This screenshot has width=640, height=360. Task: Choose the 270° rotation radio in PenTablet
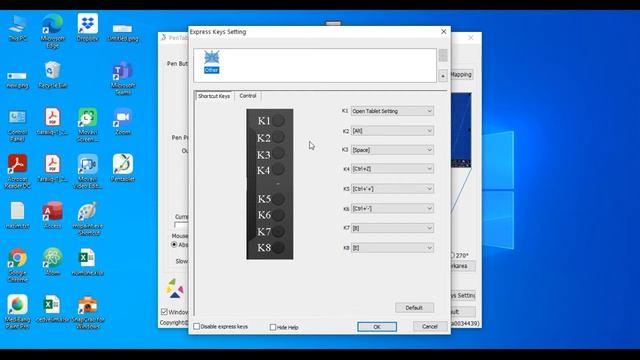(x=452, y=256)
